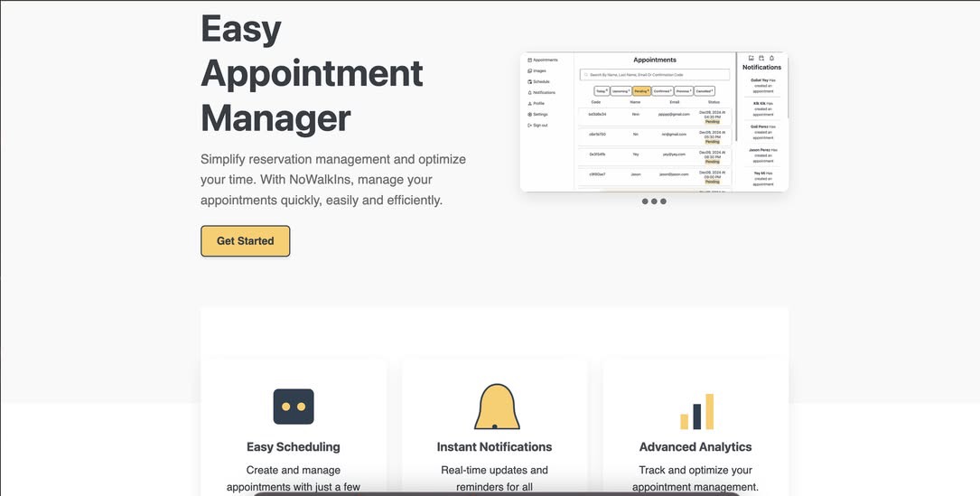
Task: Click the Advanced Analytics bar chart icon
Action: pyautogui.click(x=697, y=411)
